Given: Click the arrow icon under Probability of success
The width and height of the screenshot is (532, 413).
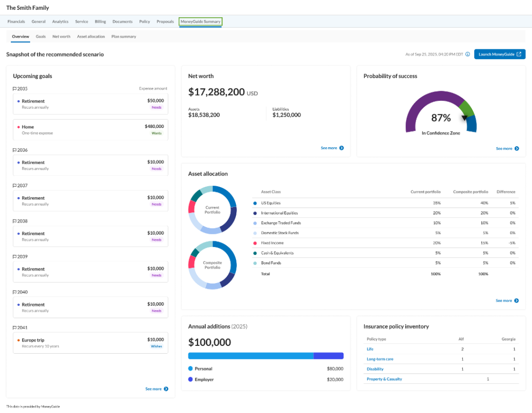Looking at the screenshot, I should pyautogui.click(x=517, y=148).
